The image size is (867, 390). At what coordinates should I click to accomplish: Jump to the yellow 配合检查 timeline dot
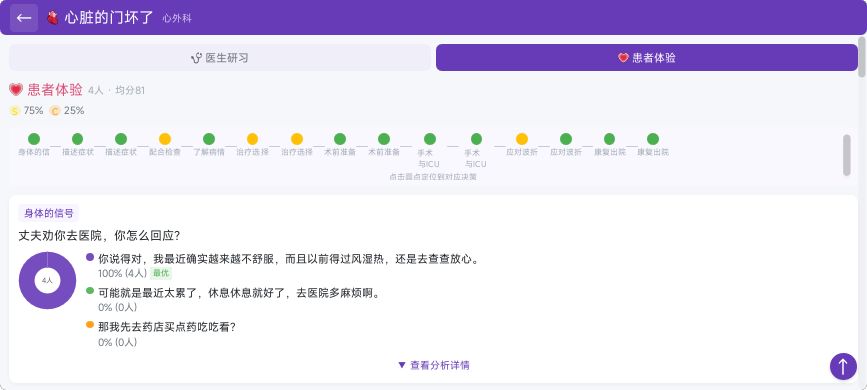pos(165,139)
